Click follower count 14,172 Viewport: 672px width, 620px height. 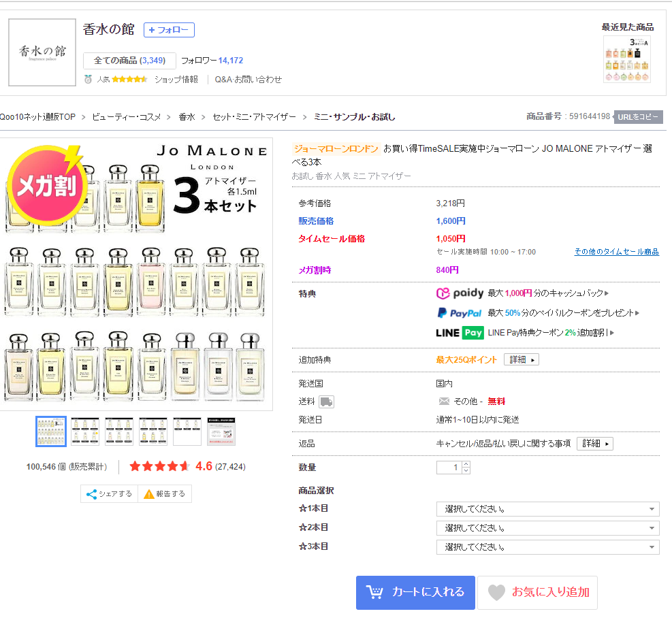[231, 61]
